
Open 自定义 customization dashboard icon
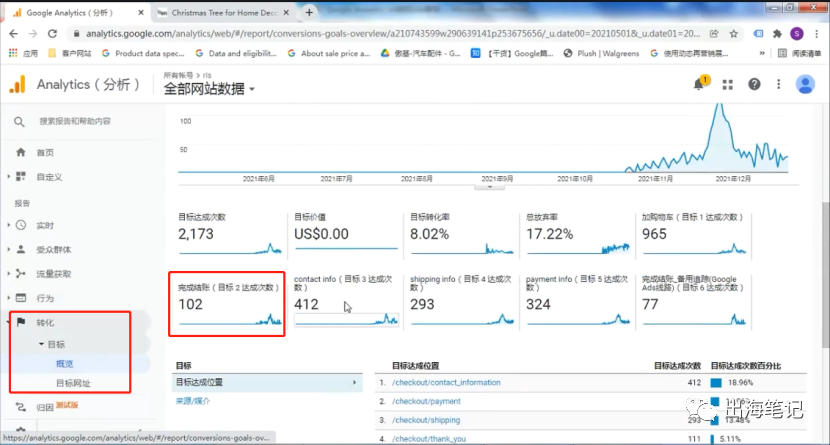tap(21, 176)
